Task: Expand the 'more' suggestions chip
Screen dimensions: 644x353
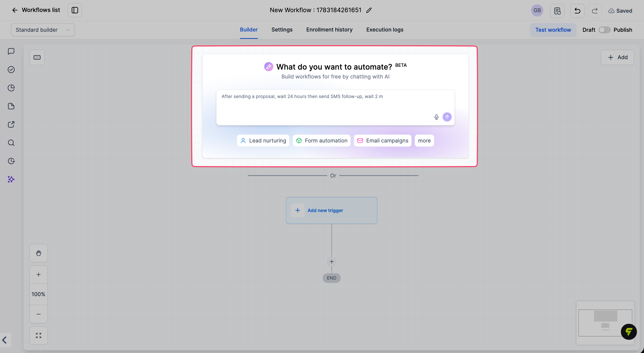Action: (x=424, y=141)
